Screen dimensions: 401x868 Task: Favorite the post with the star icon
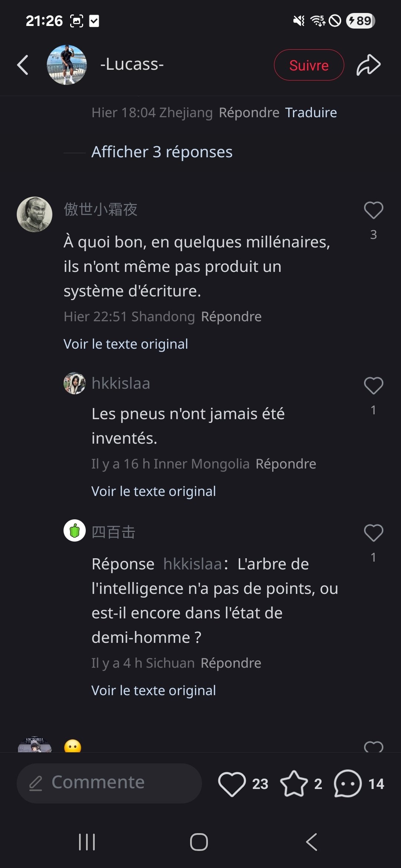294,783
